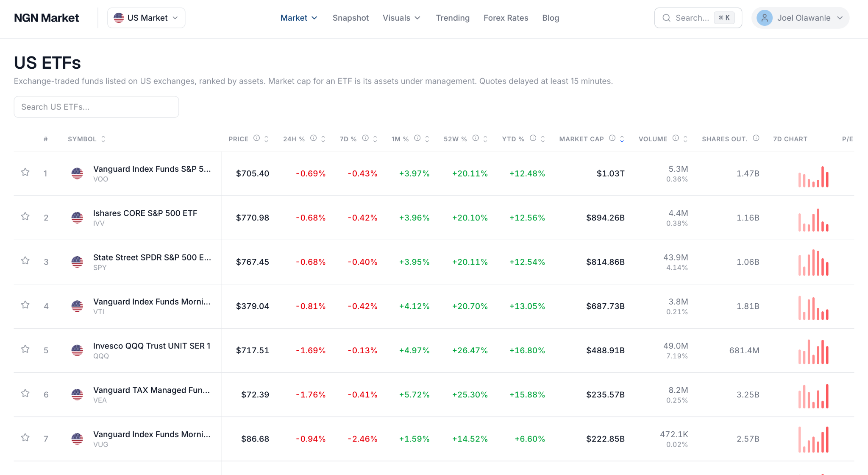View the VUG 7D chart thumbnail
This screenshot has width=868, height=475.
[813, 439]
